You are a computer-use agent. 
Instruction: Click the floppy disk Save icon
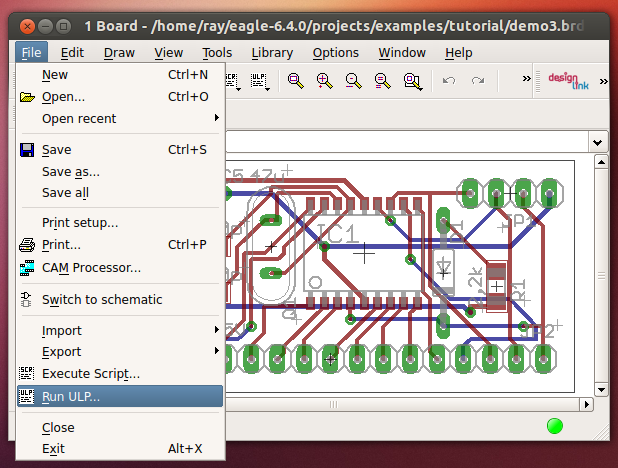[x=27, y=150]
